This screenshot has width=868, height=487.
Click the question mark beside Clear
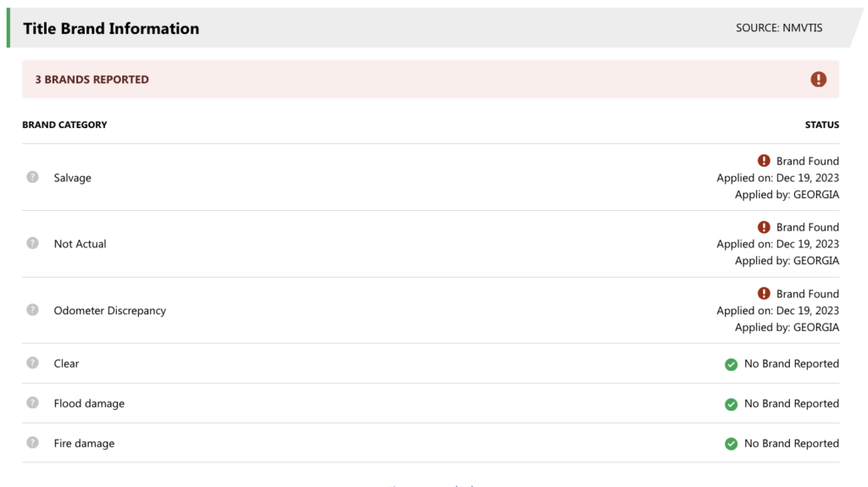pyautogui.click(x=33, y=362)
